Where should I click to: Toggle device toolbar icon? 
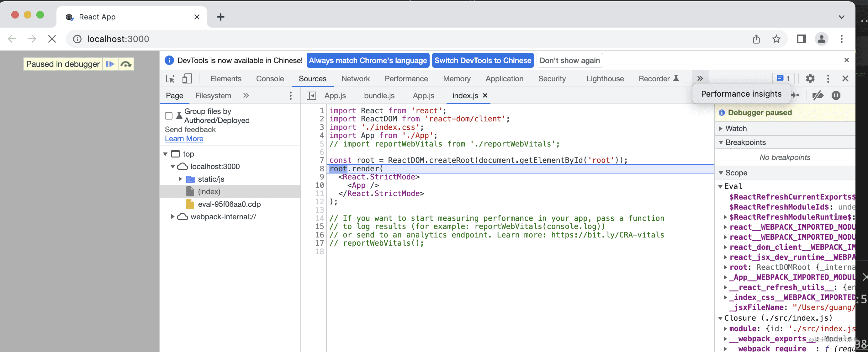click(187, 78)
